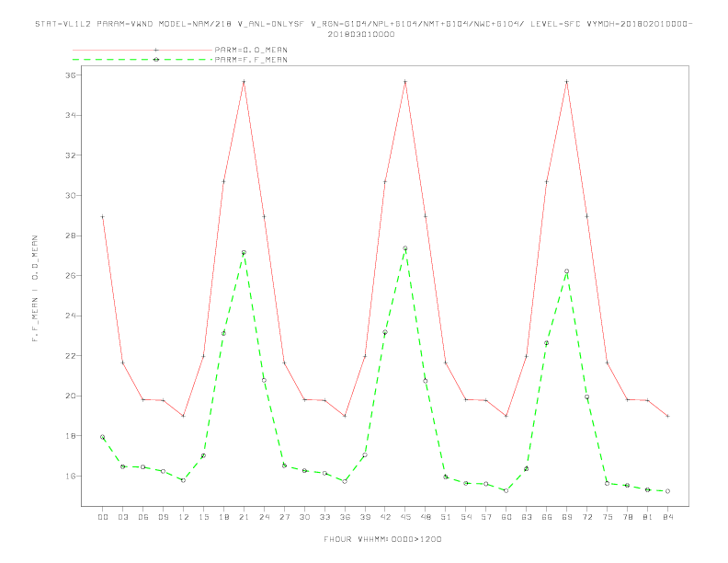Viewport: 728px width, 563px height.
Task: Select green F.F_MEAN peak marker at hour 21
Action: (244, 253)
